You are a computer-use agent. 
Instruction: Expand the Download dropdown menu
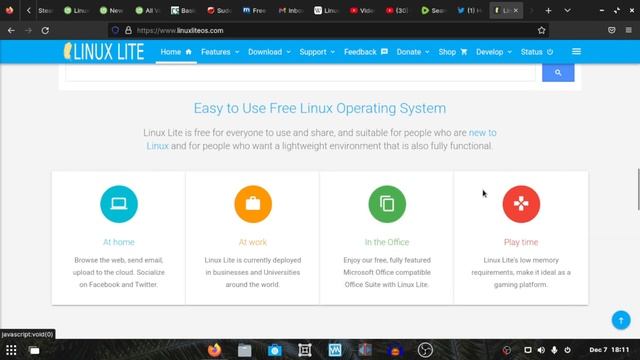[269, 52]
